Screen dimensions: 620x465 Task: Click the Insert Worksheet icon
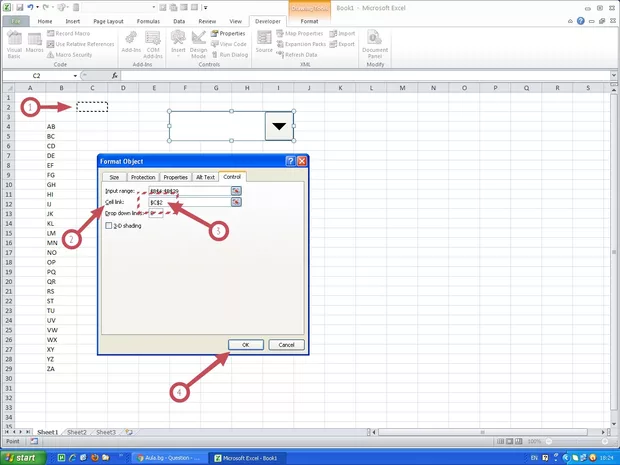[129, 432]
